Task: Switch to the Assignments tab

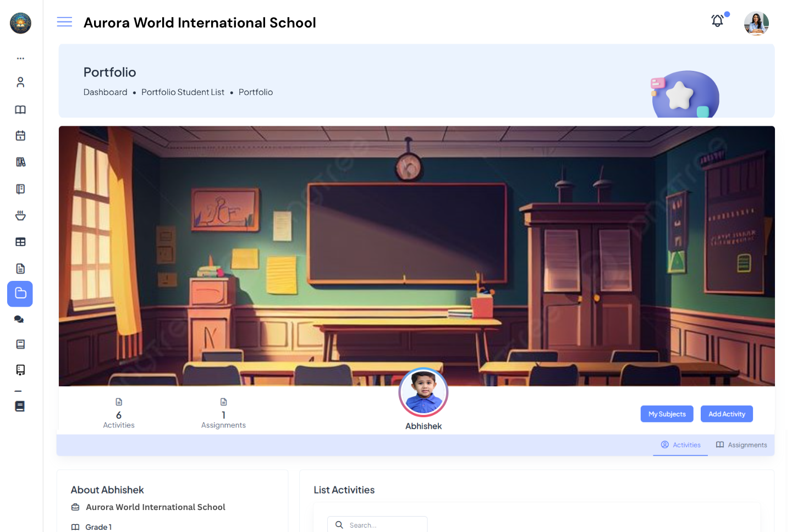Action: [741, 445]
